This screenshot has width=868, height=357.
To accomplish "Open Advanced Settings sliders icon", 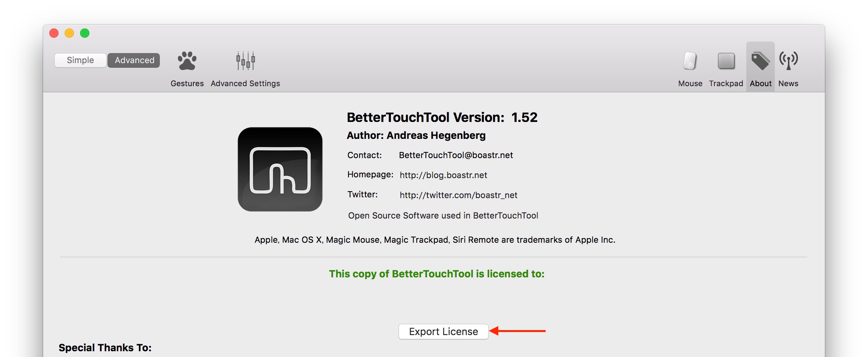I will pos(246,61).
